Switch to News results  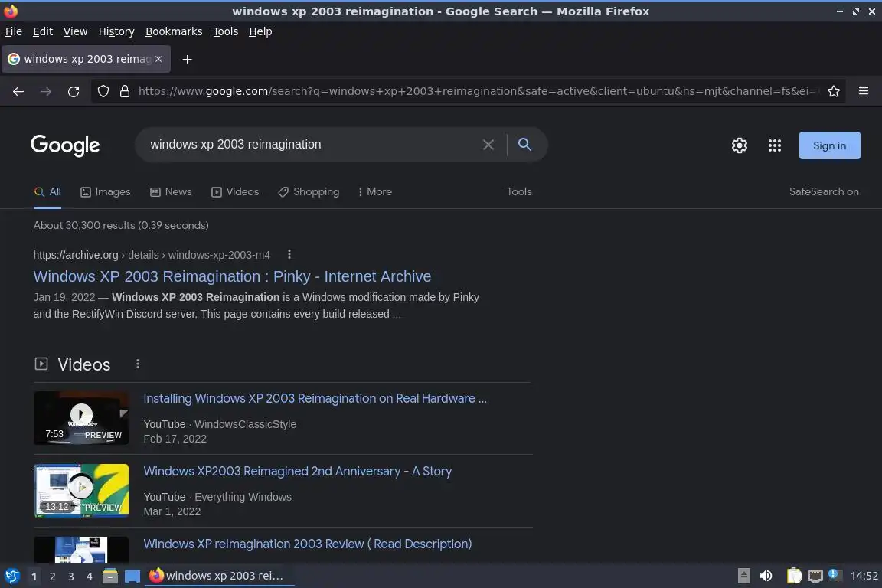(171, 192)
